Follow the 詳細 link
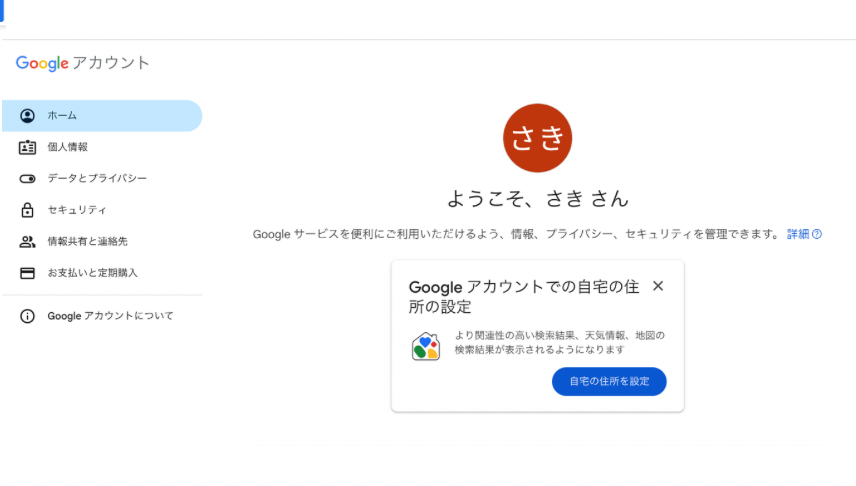 [798, 234]
